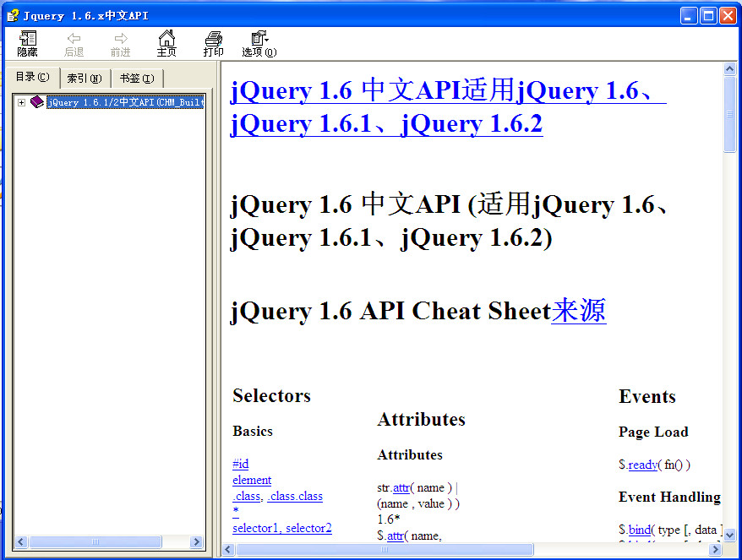Switch to the 书签 (Bookmarks) tab
Viewport: 742px width, 560px height.
pos(137,79)
